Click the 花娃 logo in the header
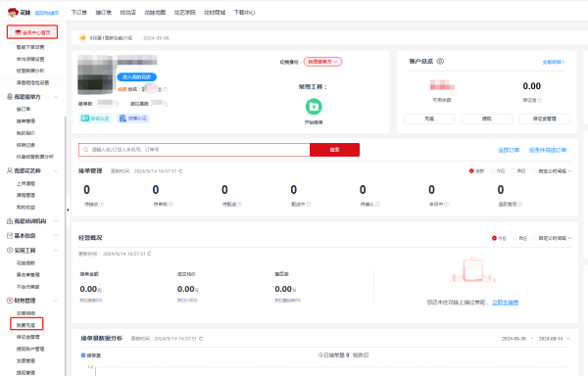588x376 pixels. coord(19,13)
